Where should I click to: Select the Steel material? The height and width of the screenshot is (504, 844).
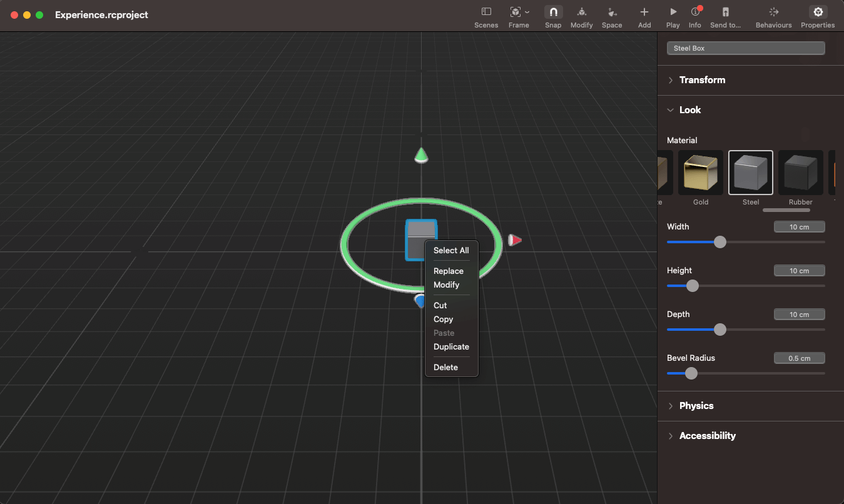click(751, 173)
